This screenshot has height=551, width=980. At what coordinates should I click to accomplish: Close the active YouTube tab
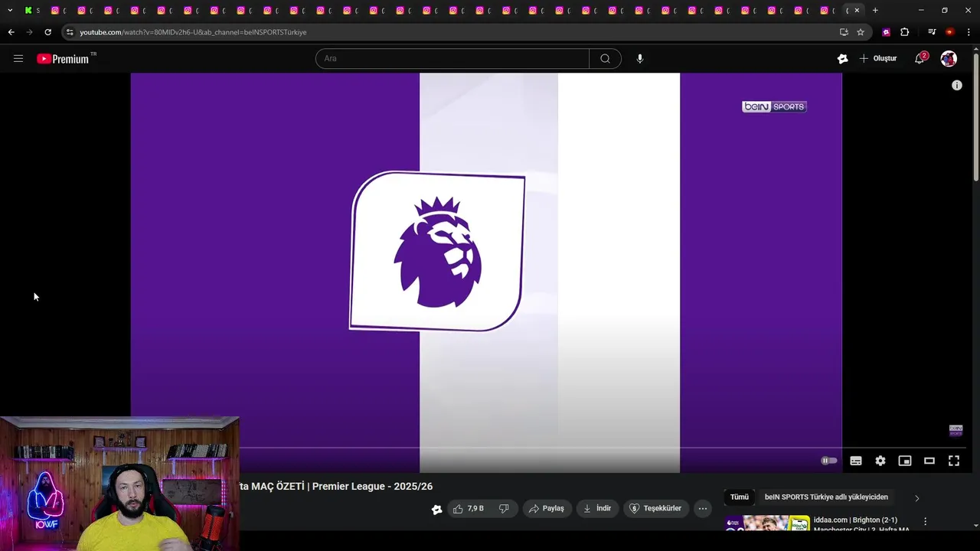(857, 10)
